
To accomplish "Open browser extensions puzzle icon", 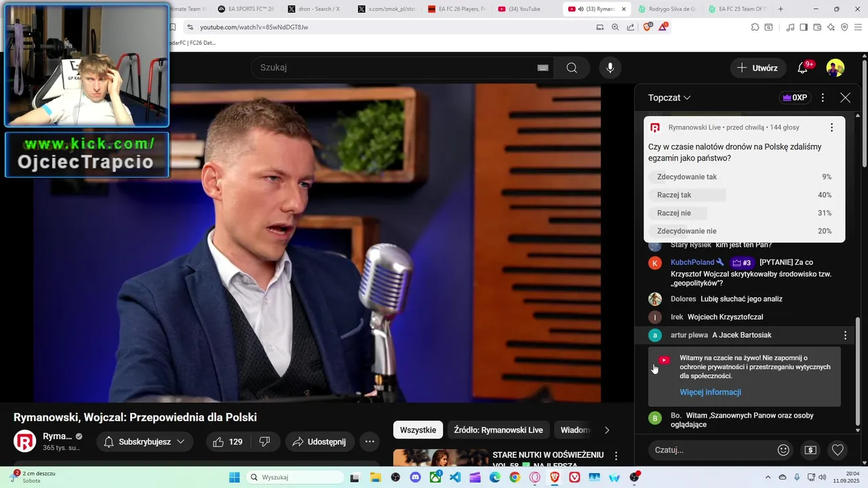I will 755,27.
